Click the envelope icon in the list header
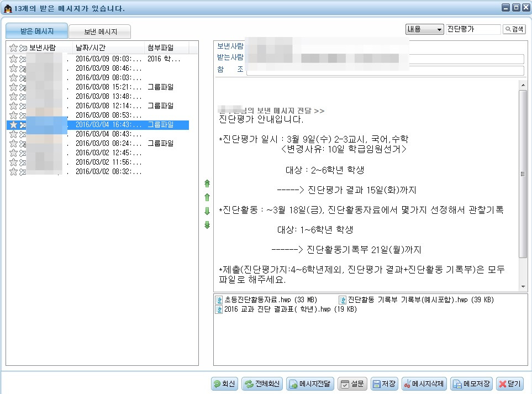 tap(23, 48)
